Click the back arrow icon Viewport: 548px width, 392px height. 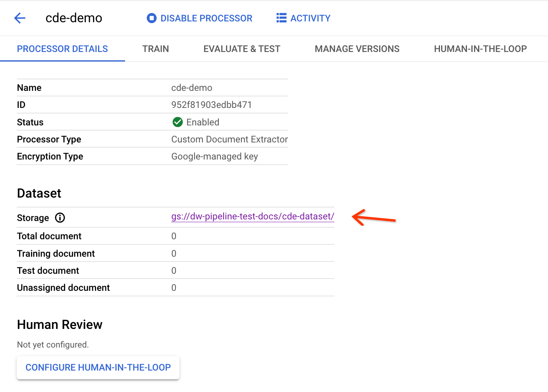tap(19, 18)
